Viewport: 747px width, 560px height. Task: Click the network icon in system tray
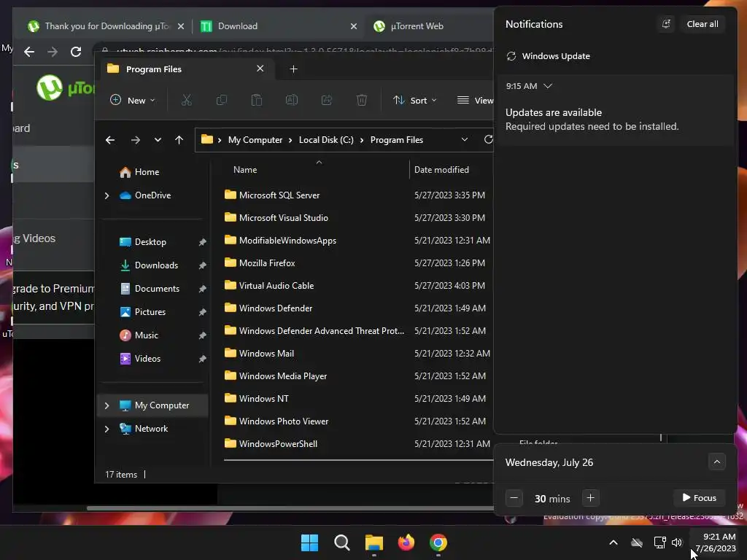pos(659,542)
